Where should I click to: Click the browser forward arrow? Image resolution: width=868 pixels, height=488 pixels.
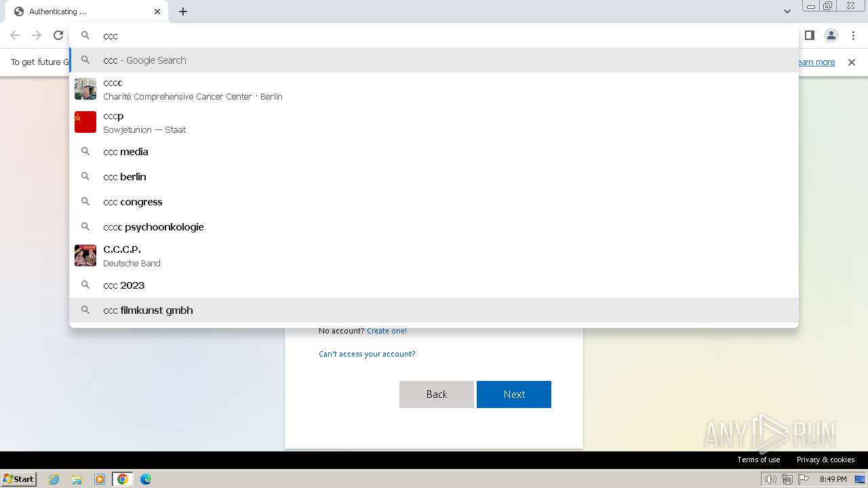click(37, 35)
